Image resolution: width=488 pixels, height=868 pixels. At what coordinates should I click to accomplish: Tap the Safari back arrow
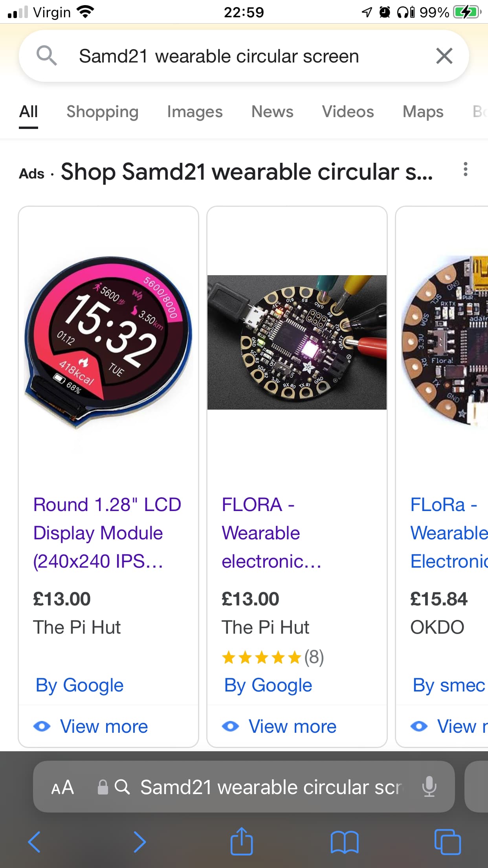pos(35,842)
